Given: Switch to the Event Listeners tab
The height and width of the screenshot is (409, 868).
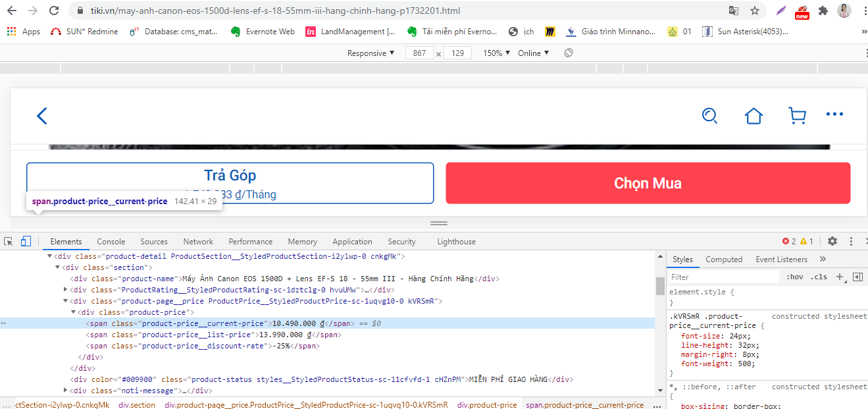Looking at the screenshot, I should 781,259.
